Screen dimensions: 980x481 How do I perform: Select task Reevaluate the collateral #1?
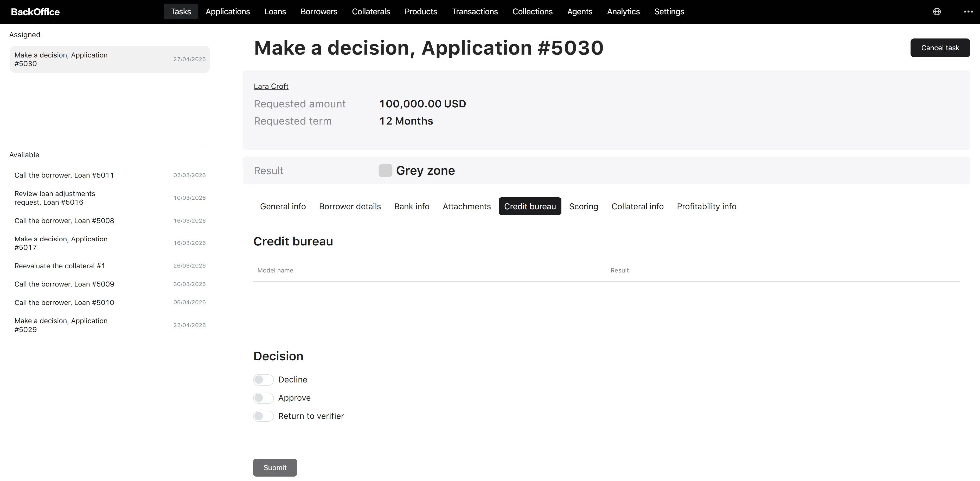pos(110,266)
